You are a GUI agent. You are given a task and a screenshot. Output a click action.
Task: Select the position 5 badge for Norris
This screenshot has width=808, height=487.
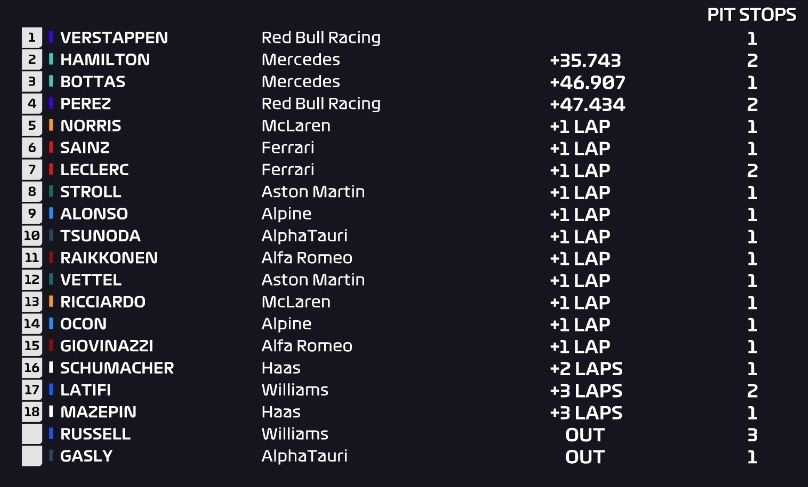[32, 126]
